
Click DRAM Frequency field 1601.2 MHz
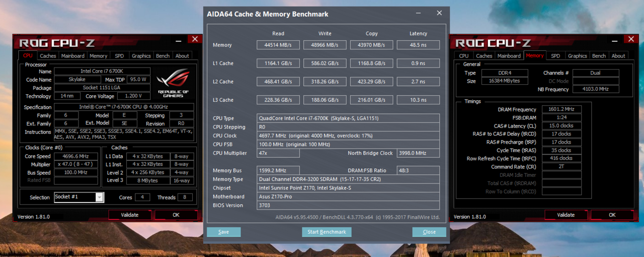561,109
